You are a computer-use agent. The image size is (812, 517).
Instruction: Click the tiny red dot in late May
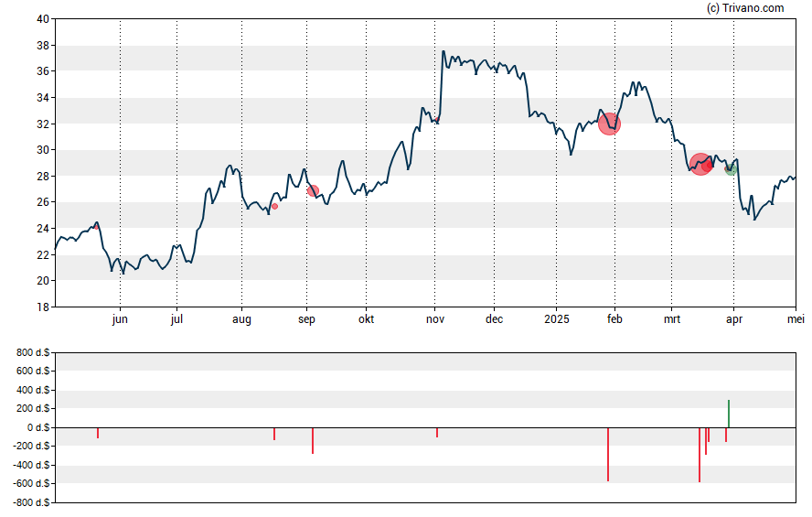click(x=96, y=227)
